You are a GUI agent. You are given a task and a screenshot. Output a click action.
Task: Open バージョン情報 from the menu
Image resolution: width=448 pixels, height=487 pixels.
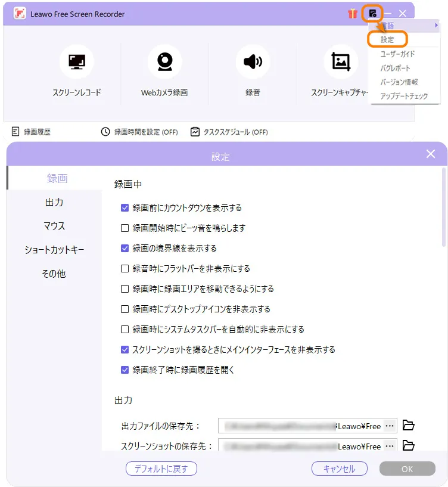click(x=399, y=82)
